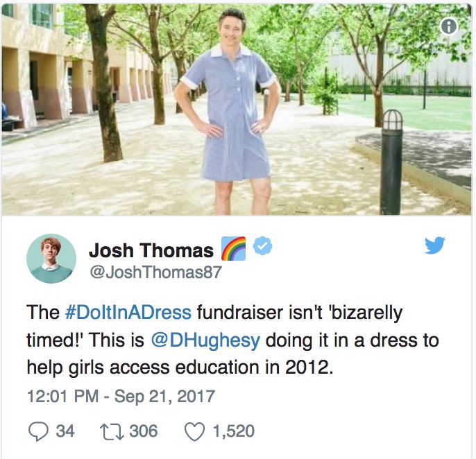The height and width of the screenshot is (459, 476).
Task: Open Josh Thomas's profile avatar
Action: click(51, 259)
